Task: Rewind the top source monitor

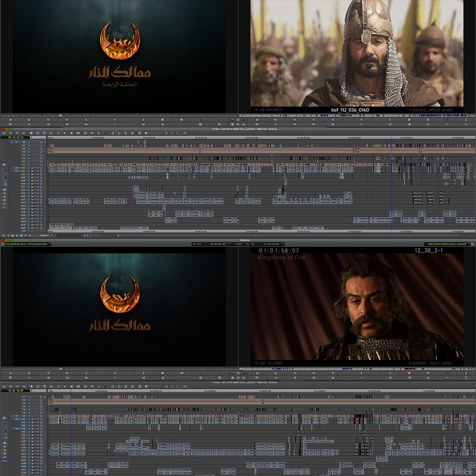Action: tap(10, 120)
